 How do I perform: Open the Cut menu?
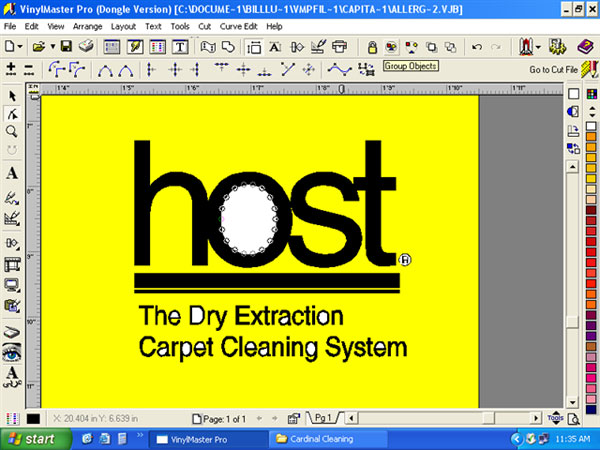point(205,26)
